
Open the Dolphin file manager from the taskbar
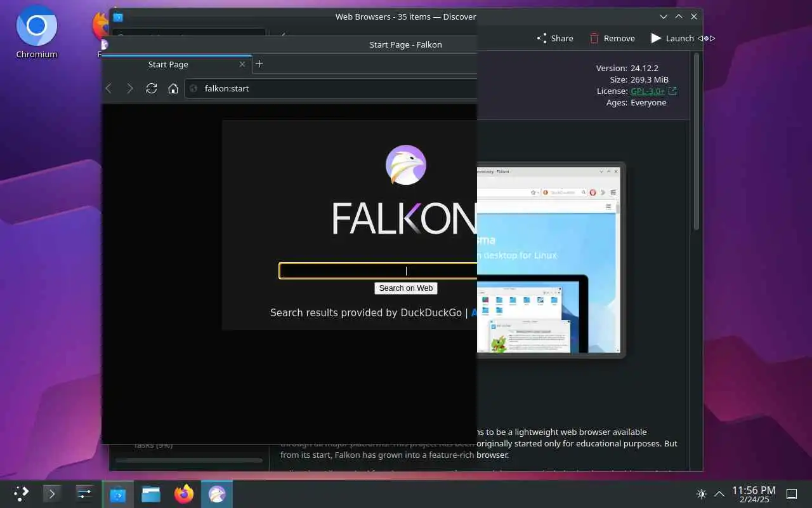point(151,493)
